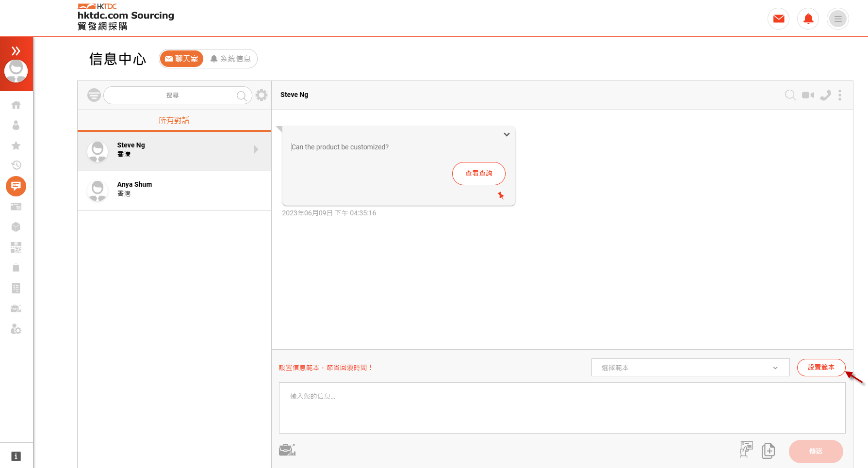Viewport: 868px width, 468px height.
Task: Toggle the pin icon on message
Action: point(501,195)
